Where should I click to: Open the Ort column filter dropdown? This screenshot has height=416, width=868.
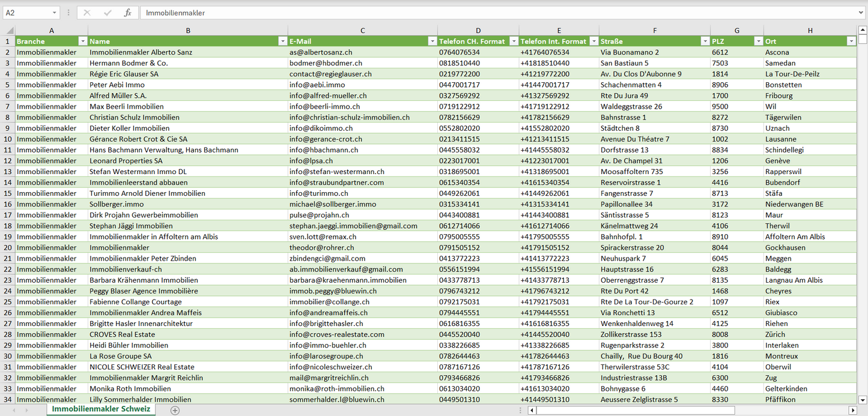click(851, 41)
